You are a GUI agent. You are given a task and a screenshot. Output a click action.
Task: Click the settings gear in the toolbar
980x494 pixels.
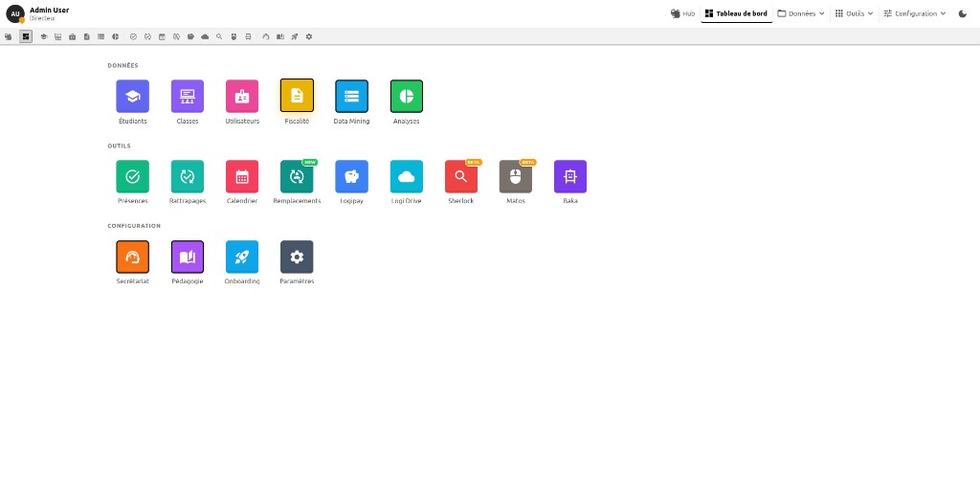tap(309, 37)
